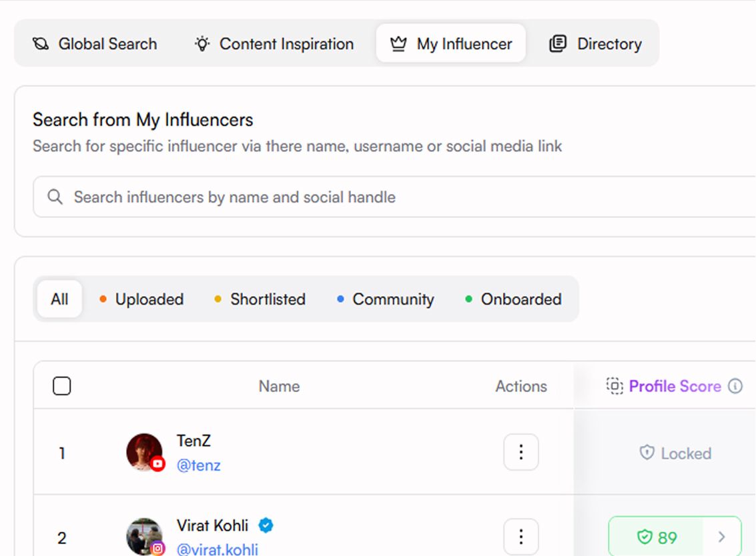Click the YouTube badge on TenZ avatar
This screenshot has height=556, width=756.
[157, 464]
